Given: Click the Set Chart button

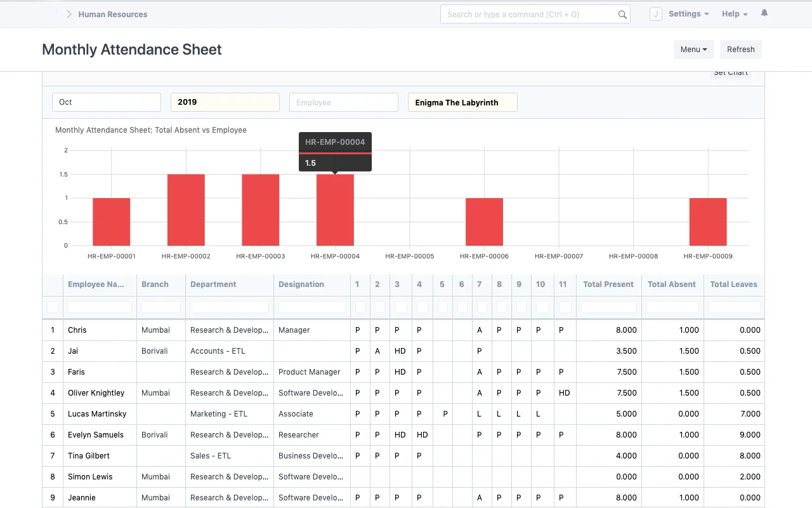Looking at the screenshot, I should click(x=730, y=72).
